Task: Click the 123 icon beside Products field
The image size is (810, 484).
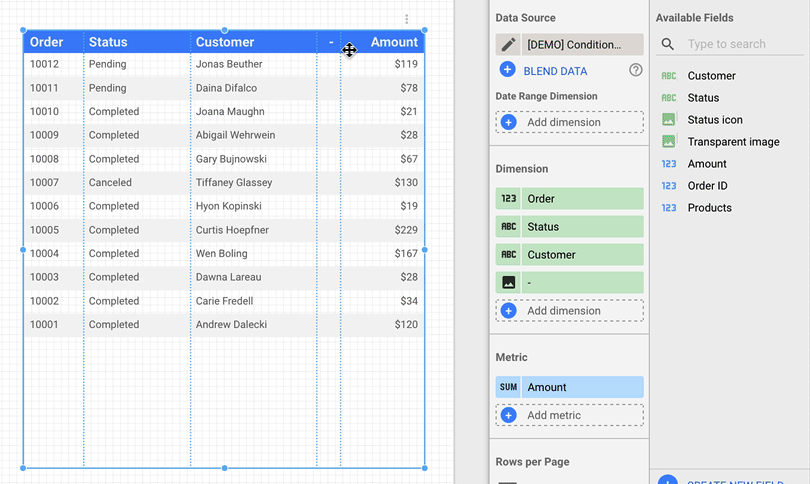Action: point(668,208)
